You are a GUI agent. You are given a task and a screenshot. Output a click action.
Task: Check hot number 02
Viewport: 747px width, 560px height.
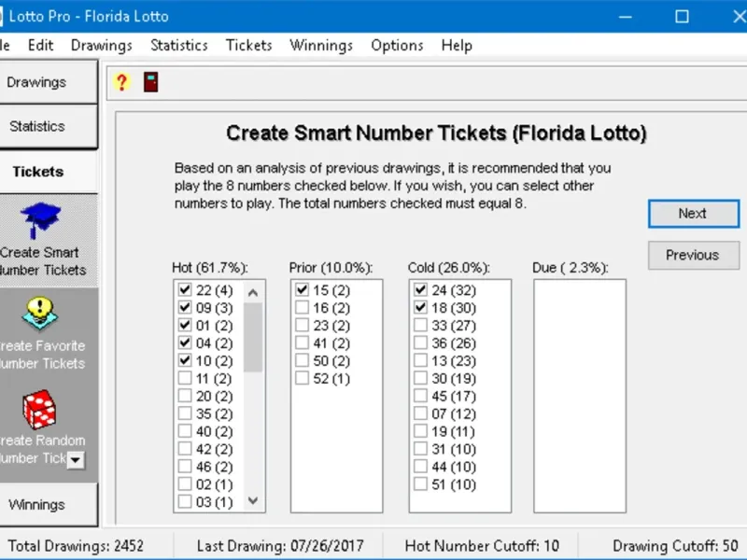185,483
